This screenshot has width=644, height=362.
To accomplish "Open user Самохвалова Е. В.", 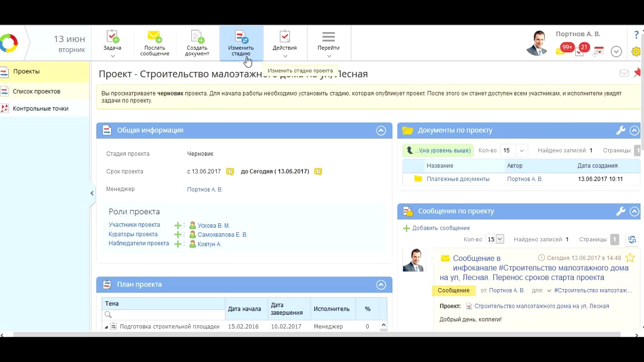I will click(222, 235).
